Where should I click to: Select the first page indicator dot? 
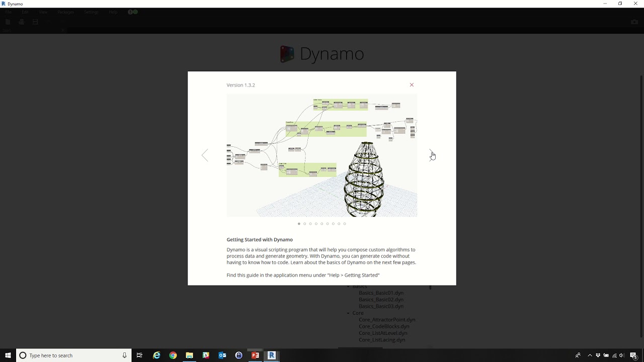[299, 224]
